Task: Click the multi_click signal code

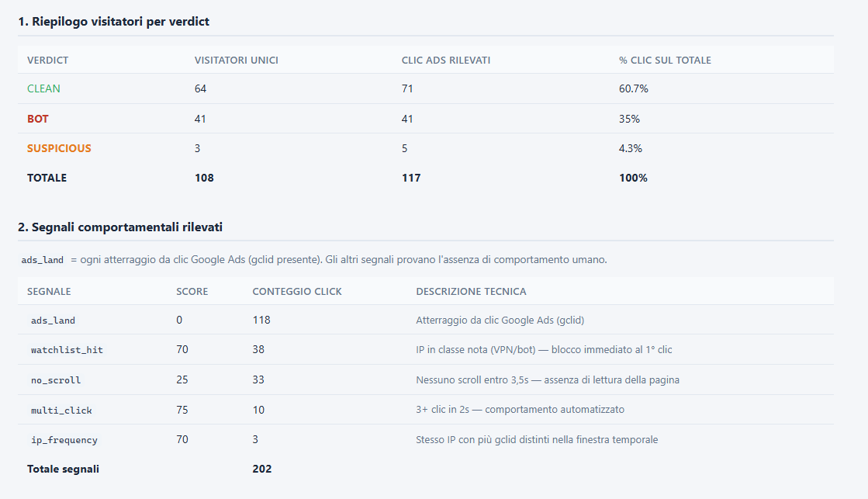Action: (x=61, y=410)
